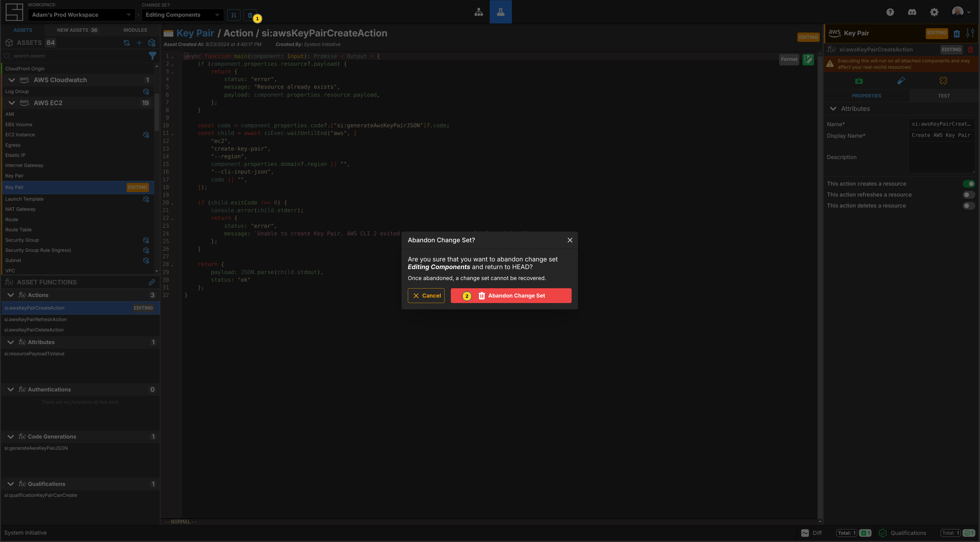980x542 pixels.
Task: Click the add new asset plus icon
Action: point(139,43)
